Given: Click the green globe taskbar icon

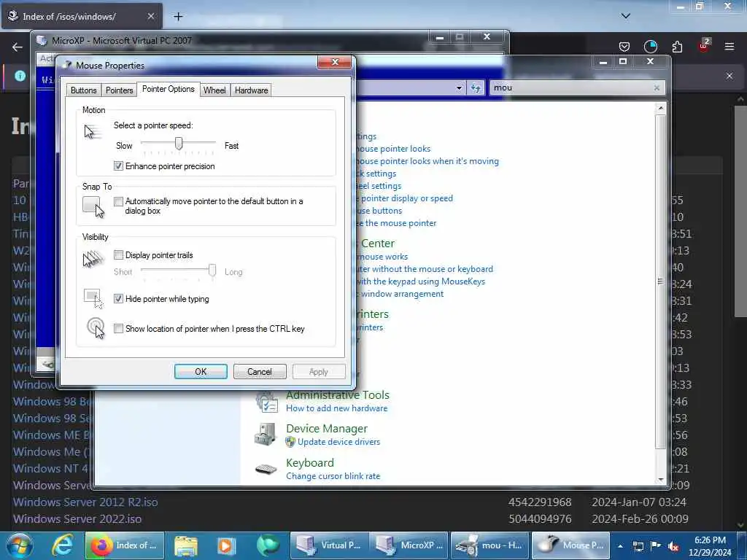Looking at the screenshot, I should tap(268, 545).
